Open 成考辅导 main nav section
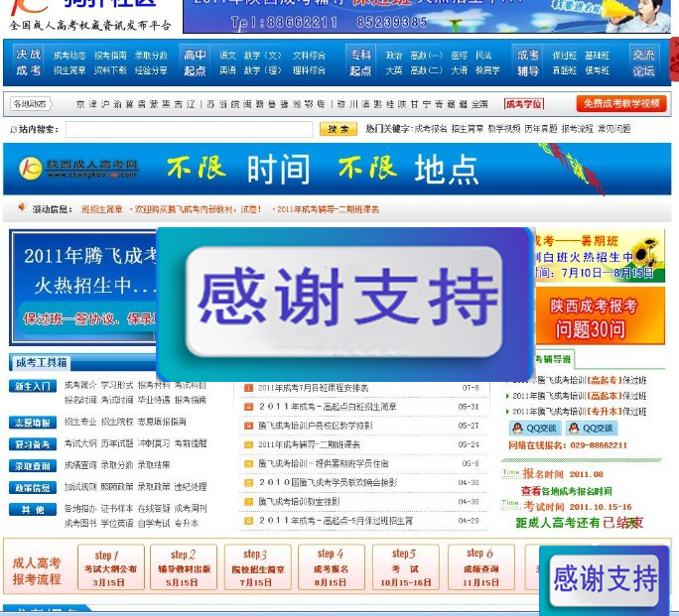The image size is (679, 616). pos(528,62)
